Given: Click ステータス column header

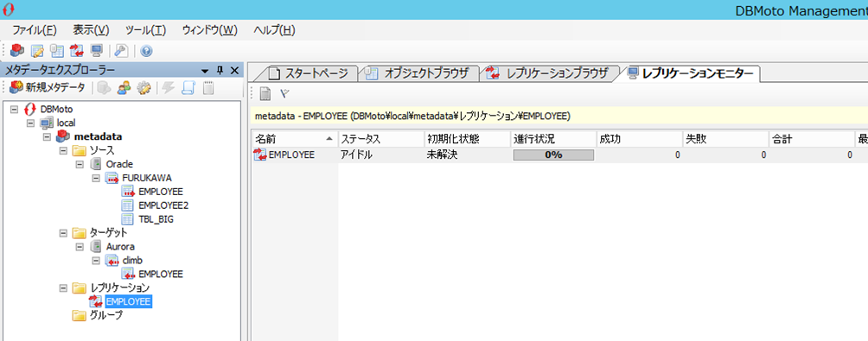Looking at the screenshot, I should pyautogui.click(x=381, y=139).
